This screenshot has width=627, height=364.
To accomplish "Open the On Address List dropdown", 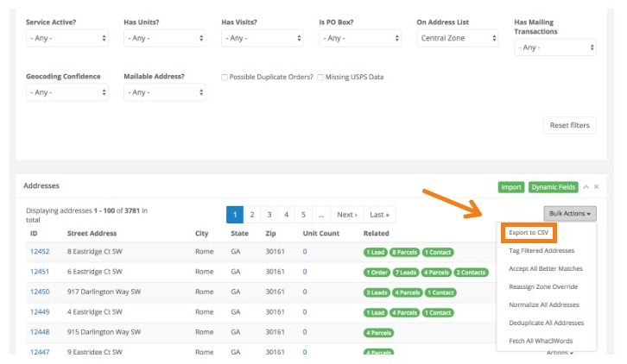I will pyautogui.click(x=456, y=38).
